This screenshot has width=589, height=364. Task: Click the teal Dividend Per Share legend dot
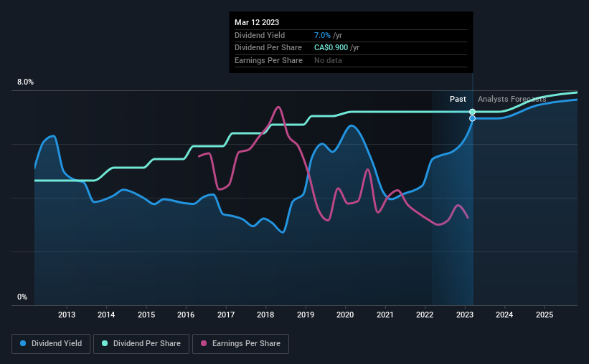(105, 343)
